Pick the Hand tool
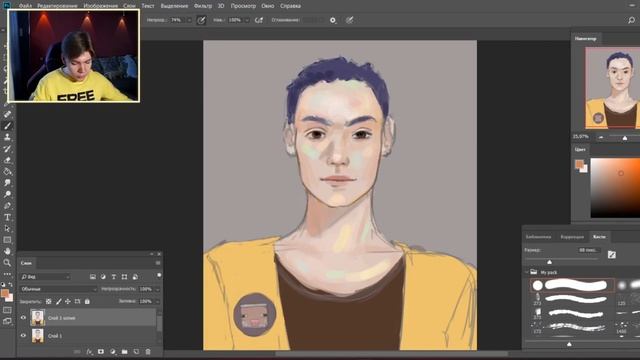 pos(7,251)
